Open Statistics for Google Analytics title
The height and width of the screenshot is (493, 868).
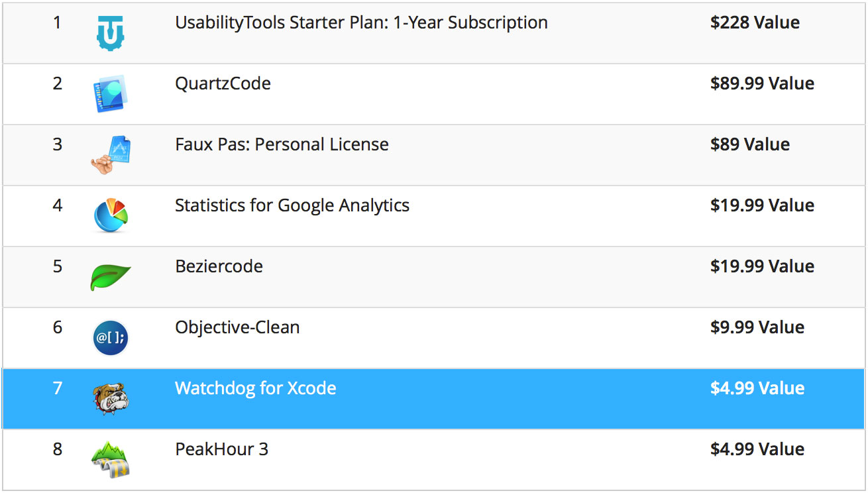pyautogui.click(x=292, y=205)
